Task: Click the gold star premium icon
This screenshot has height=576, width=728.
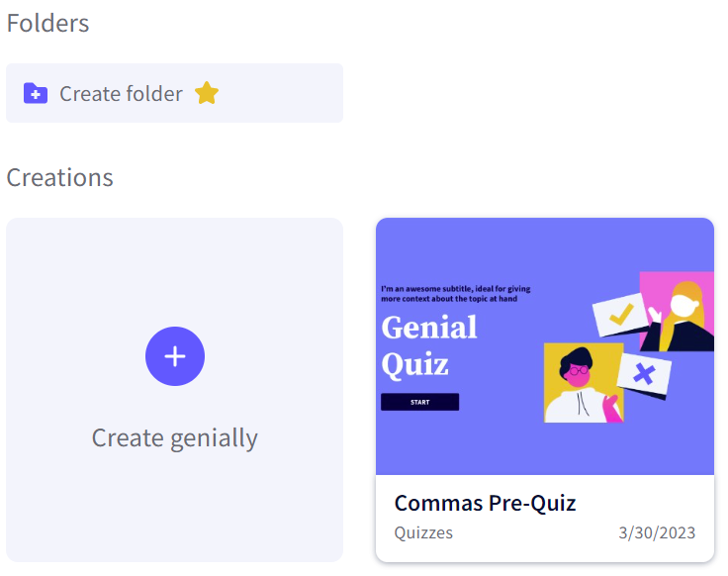Action: (206, 94)
